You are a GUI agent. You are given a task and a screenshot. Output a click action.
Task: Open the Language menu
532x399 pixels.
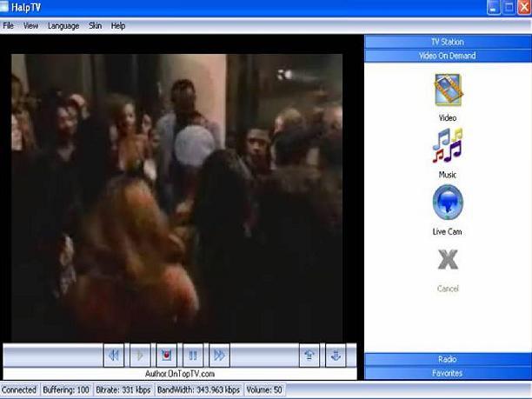[x=63, y=26]
